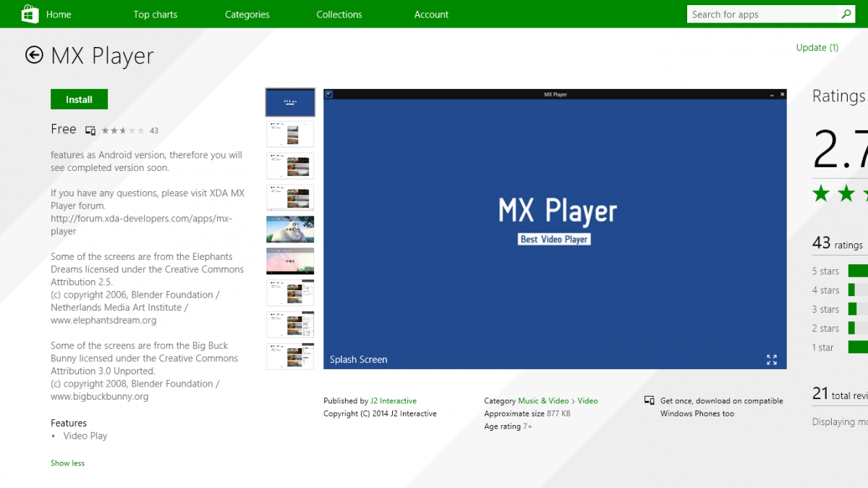
Task: Install MX Player
Action: click(79, 99)
